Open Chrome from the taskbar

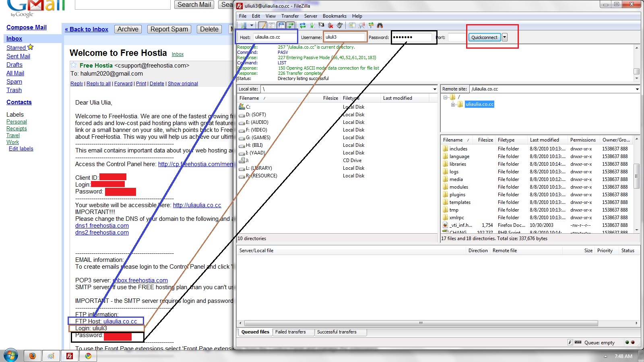[88, 356]
